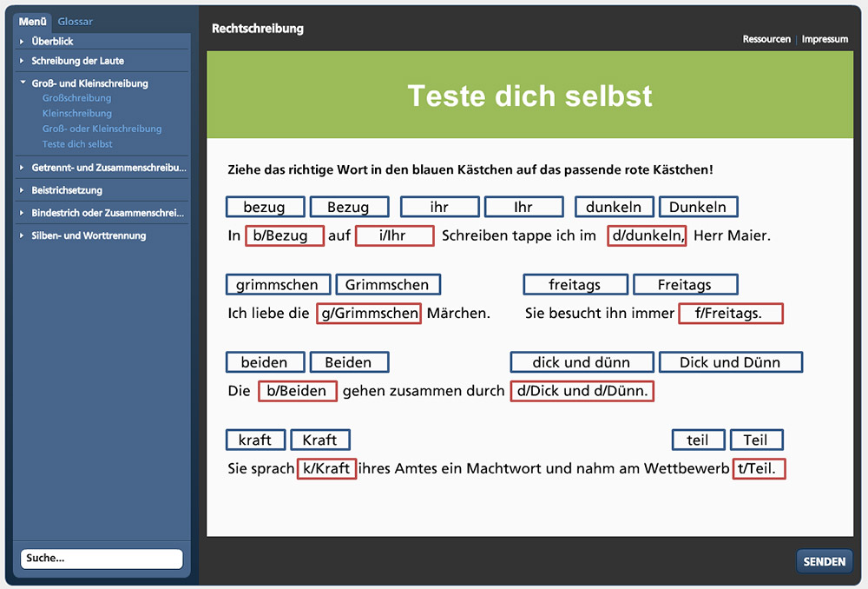Image resolution: width=868 pixels, height=589 pixels.
Task: Open the Impressum link
Action: [825, 39]
